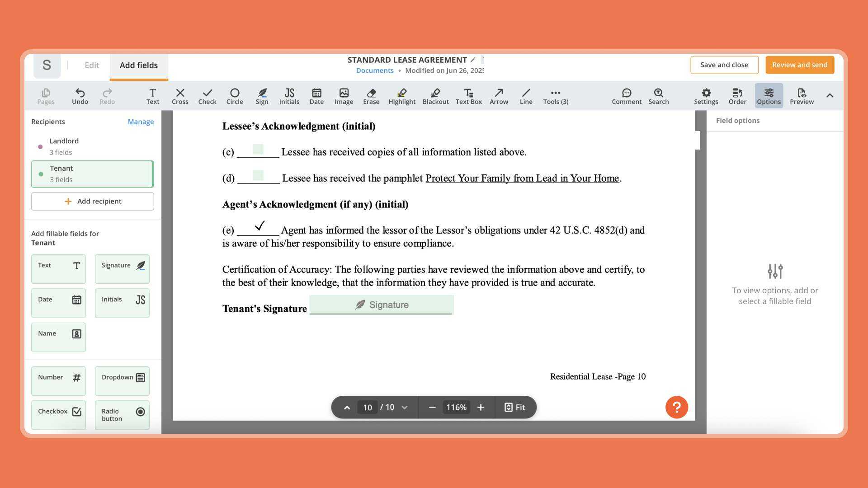868x488 pixels.
Task: Select the Highlight tool
Action: click(401, 96)
